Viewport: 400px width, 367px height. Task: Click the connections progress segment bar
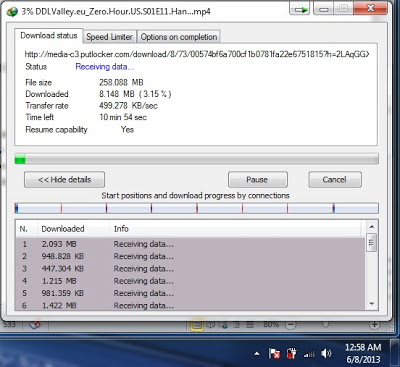[x=196, y=209]
